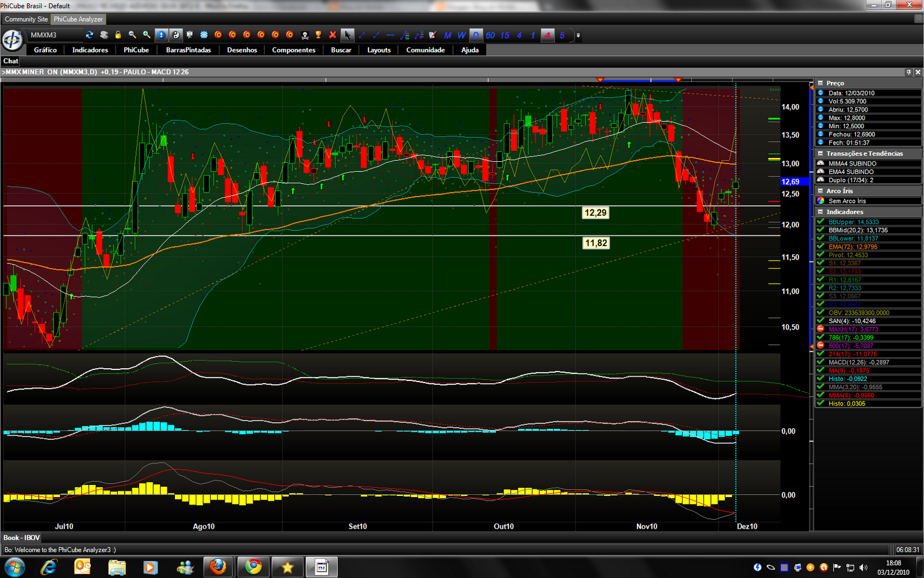This screenshot has height=578, width=924.
Task: Click the zoom in magnifier icon
Action: coord(147,35)
